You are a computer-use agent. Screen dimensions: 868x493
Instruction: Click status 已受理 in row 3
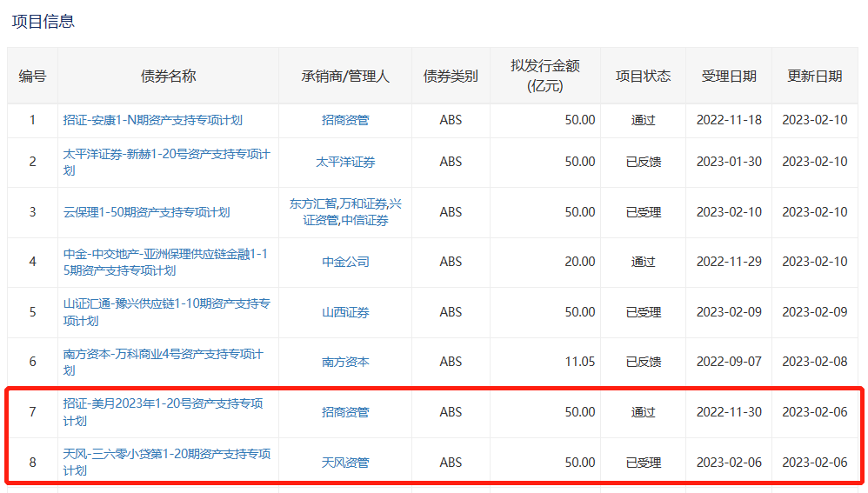pyautogui.click(x=644, y=212)
